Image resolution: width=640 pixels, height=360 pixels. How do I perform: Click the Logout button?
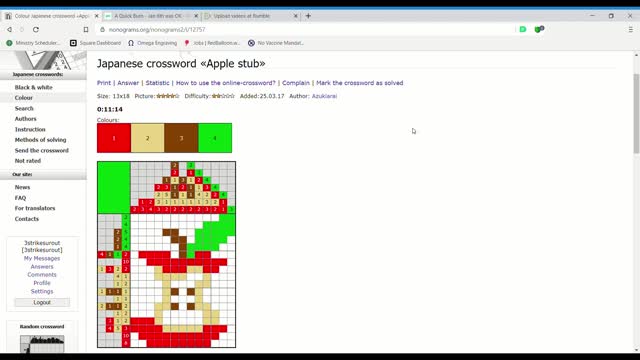pos(42,302)
